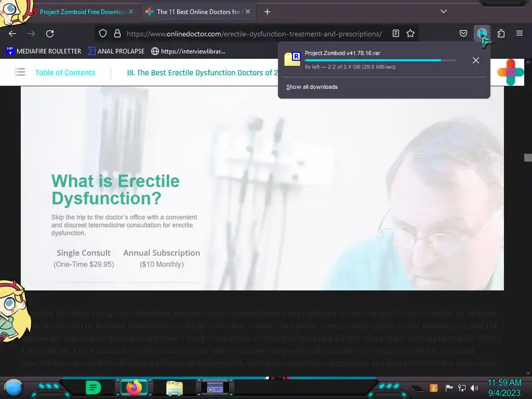Viewport: 532px width, 399px height.
Task: Open a new tab
Action: pos(268,12)
